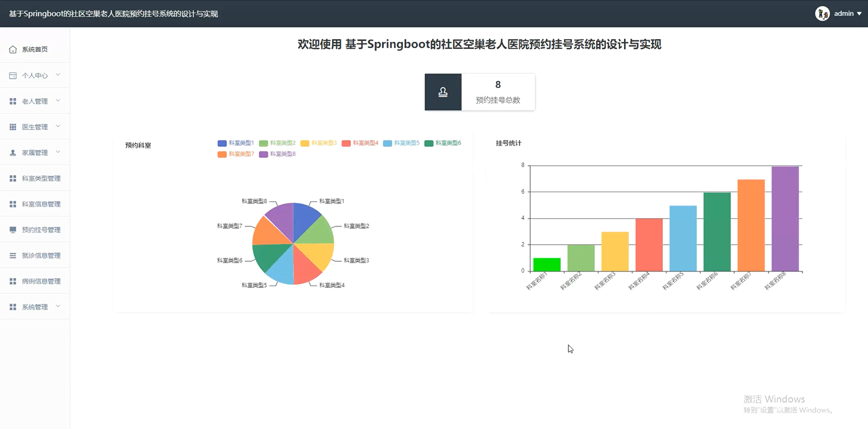The image size is (868, 429).
Task: Click the admin username text
Action: click(x=844, y=13)
